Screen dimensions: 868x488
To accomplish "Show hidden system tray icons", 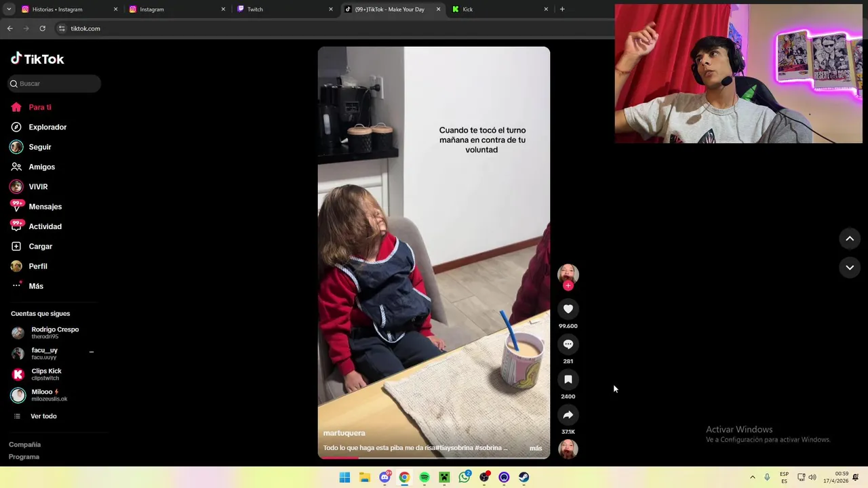I will [x=752, y=477].
